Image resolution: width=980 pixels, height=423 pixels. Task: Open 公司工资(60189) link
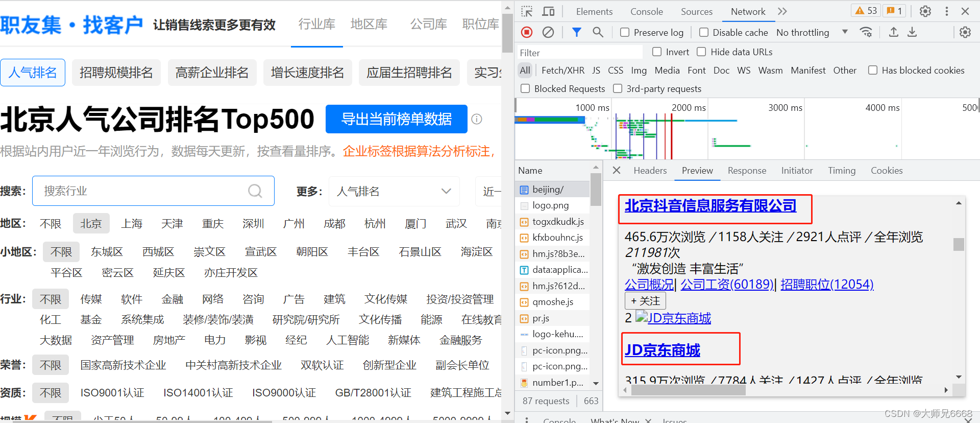[x=727, y=285]
